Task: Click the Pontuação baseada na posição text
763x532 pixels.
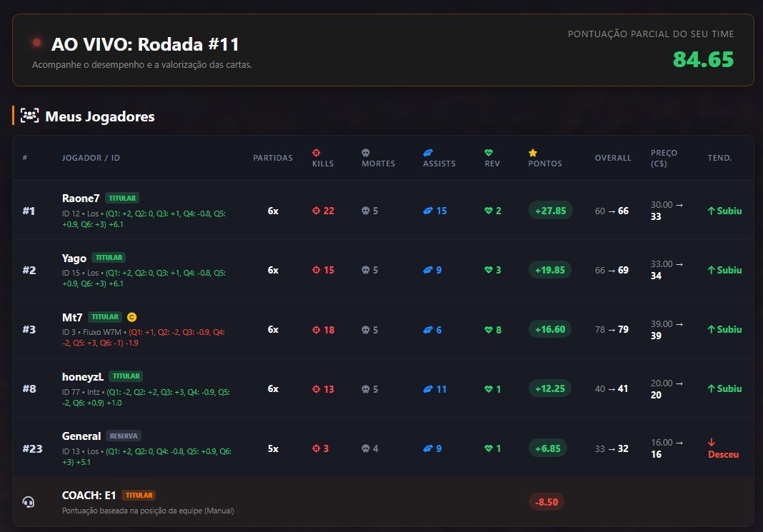Action: 148,511
